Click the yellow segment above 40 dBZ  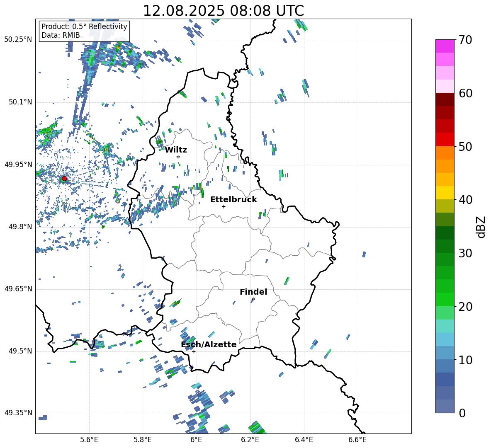coord(445,193)
